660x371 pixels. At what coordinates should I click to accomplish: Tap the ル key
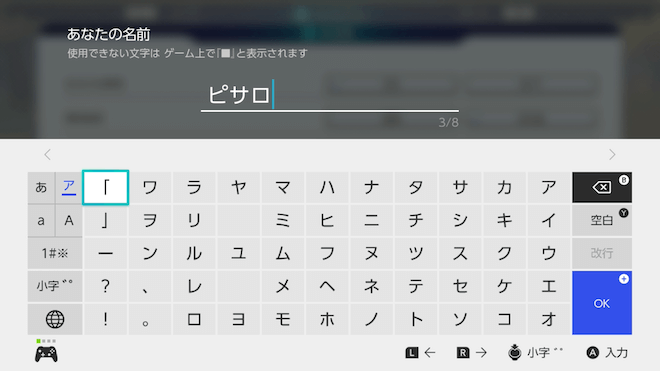click(194, 253)
